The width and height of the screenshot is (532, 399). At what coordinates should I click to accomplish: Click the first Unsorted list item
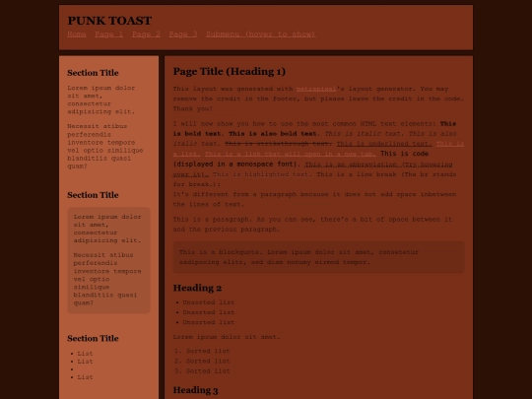click(209, 302)
